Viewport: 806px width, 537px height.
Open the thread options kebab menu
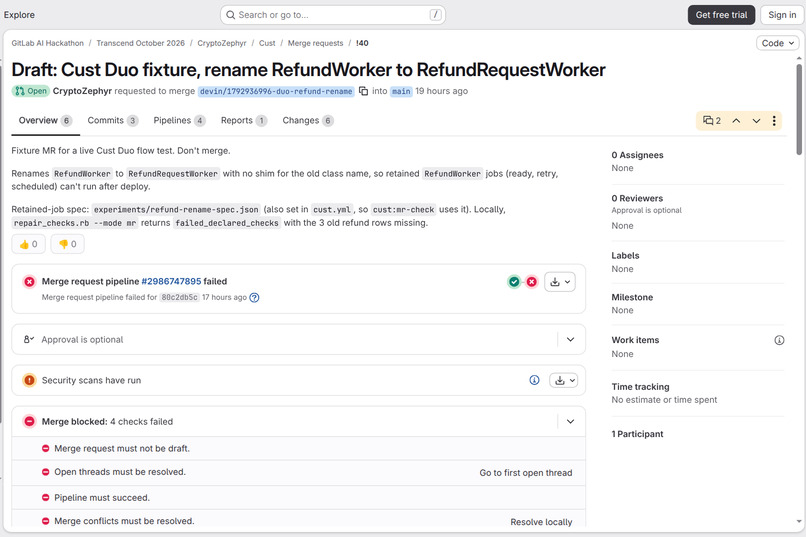[774, 121]
